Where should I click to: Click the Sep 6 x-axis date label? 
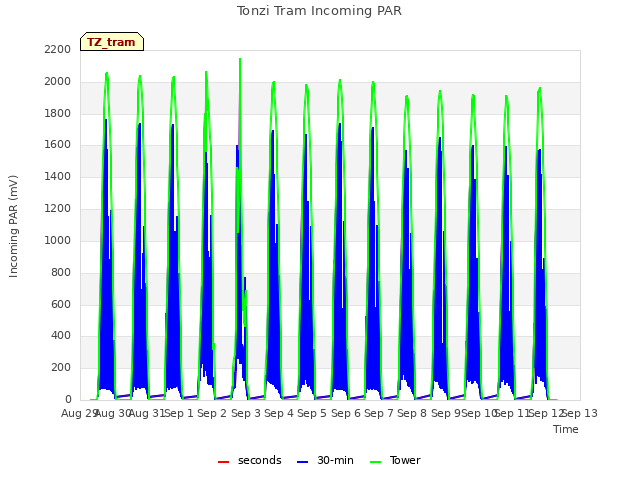[346, 413]
